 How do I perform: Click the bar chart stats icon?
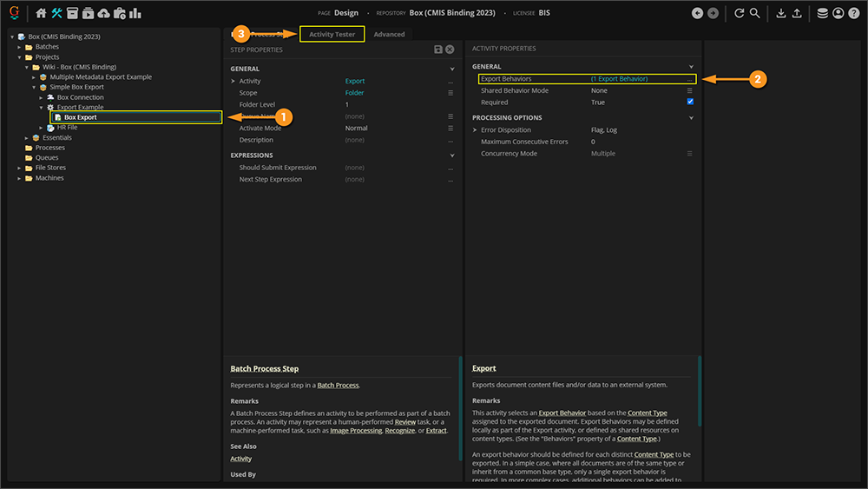point(135,13)
